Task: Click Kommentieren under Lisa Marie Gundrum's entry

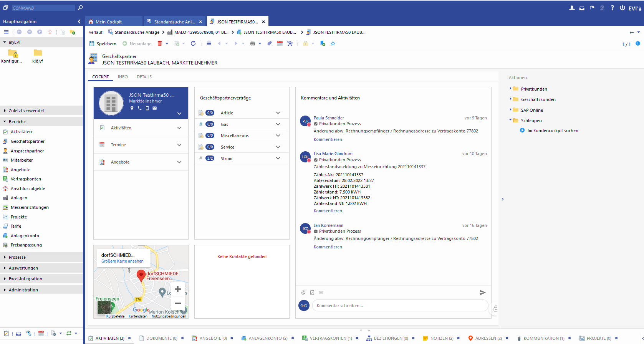Action: point(328,211)
